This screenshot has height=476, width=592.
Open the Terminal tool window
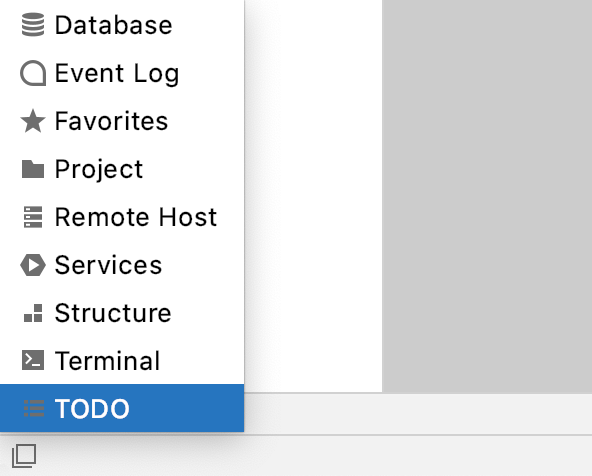122,360
